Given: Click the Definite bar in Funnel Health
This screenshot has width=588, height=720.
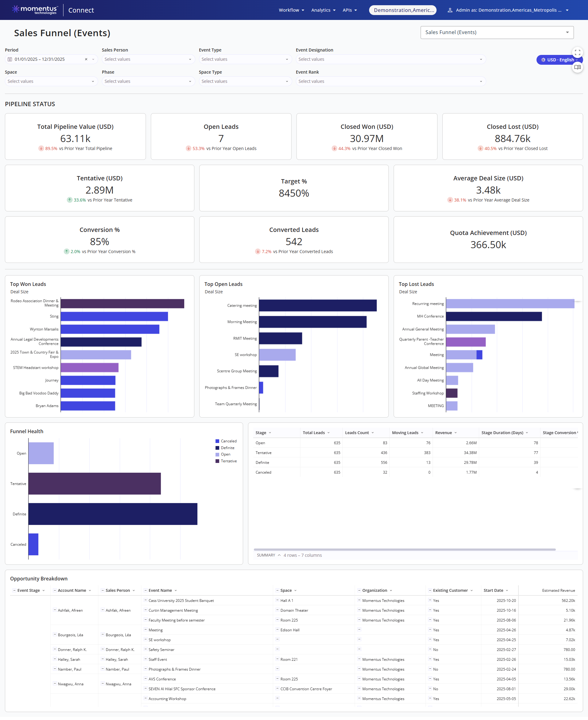Looking at the screenshot, I should (113, 514).
